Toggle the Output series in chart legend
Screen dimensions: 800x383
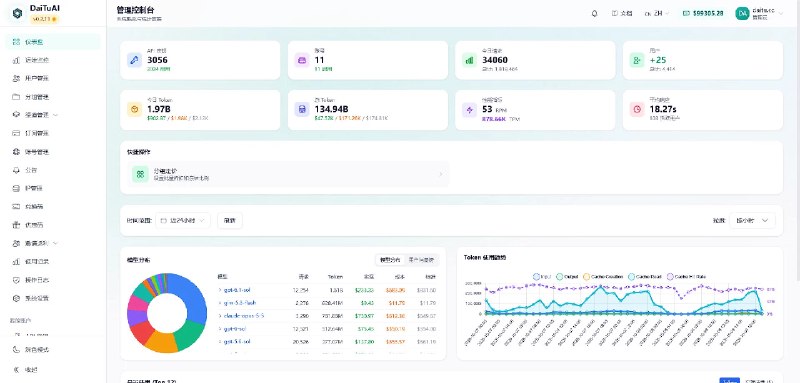click(566, 276)
